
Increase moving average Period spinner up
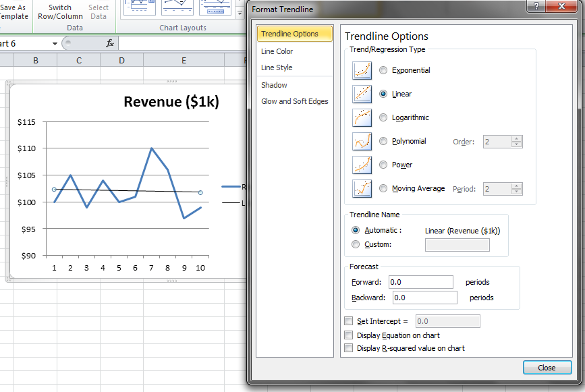516,186
